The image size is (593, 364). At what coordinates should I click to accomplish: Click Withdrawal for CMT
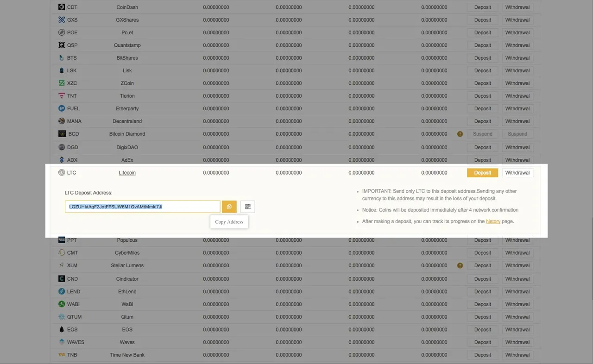coord(517,253)
